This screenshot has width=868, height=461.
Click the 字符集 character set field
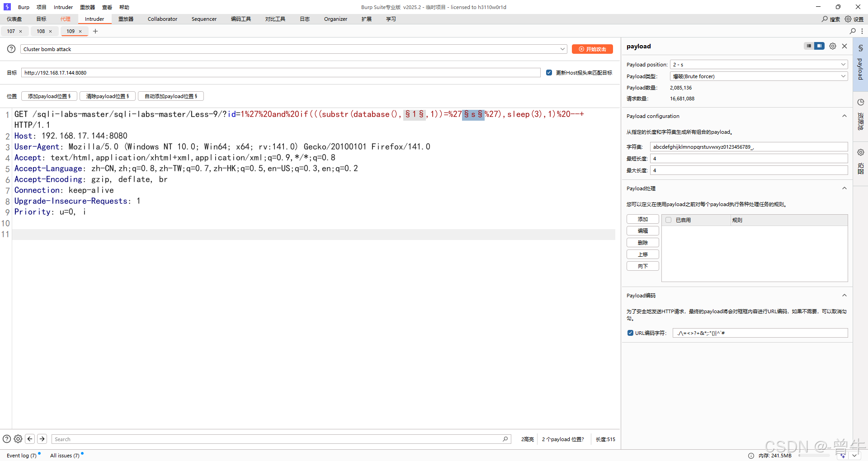[x=749, y=147]
